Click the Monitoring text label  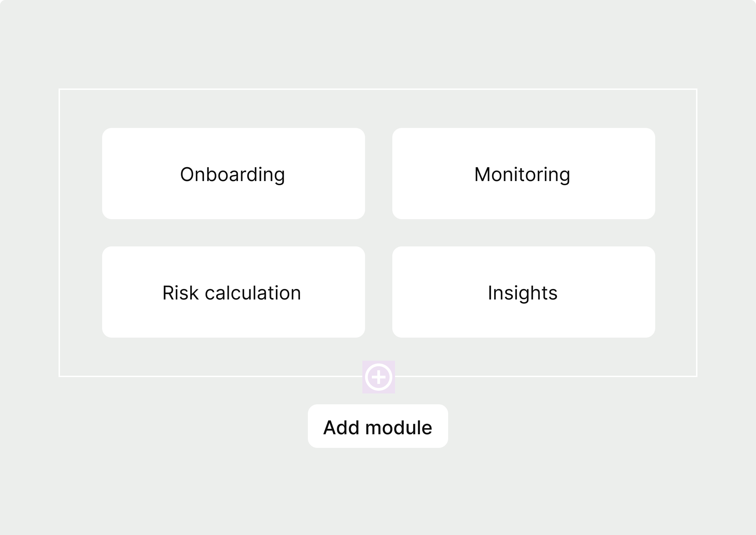pos(522,175)
